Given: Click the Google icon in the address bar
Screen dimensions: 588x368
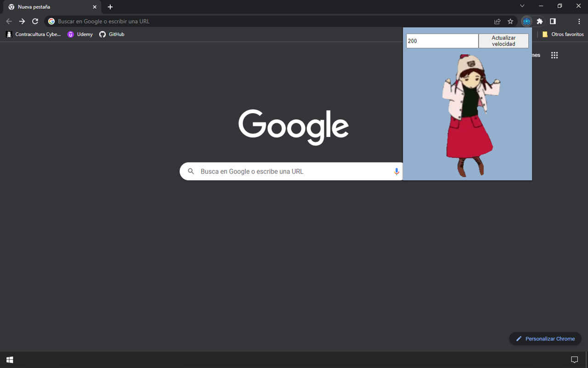Looking at the screenshot, I should pyautogui.click(x=51, y=21).
